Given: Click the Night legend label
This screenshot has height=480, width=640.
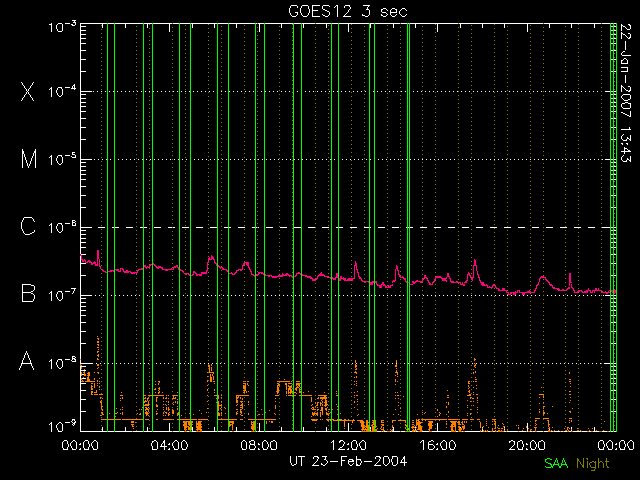Looking at the screenshot, I should [x=593, y=464].
